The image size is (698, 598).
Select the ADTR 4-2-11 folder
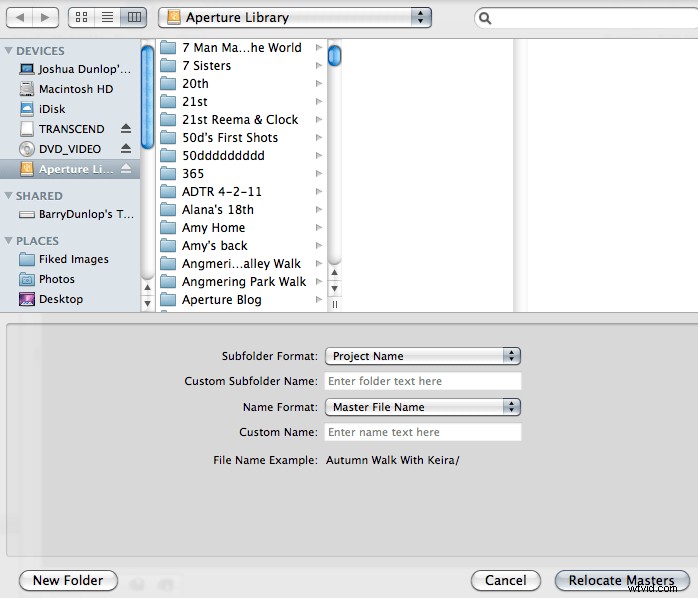[241, 191]
